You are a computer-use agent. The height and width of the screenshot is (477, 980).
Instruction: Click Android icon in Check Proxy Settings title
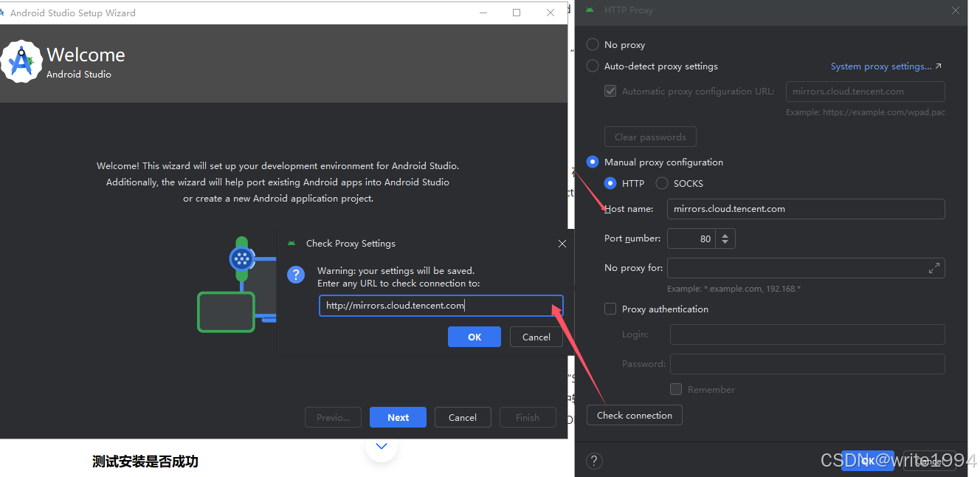[291, 243]
